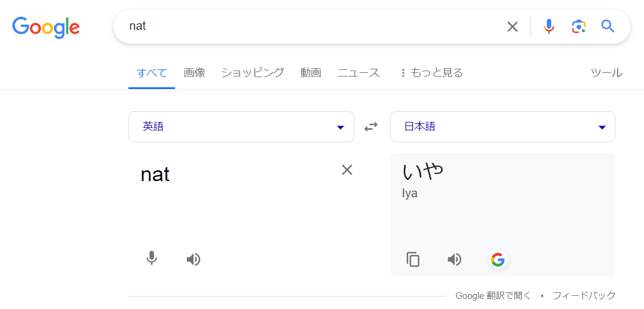Click inside the search field containing nat

pyautogui.click(x=312, y=27)
